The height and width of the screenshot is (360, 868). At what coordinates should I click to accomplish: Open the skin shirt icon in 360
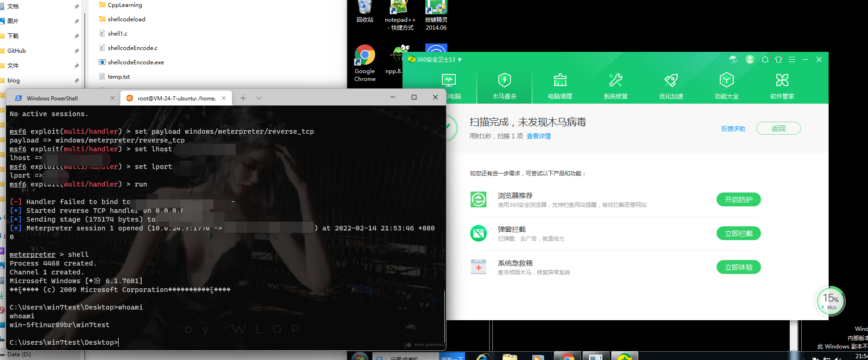click(x=779, y=59)
